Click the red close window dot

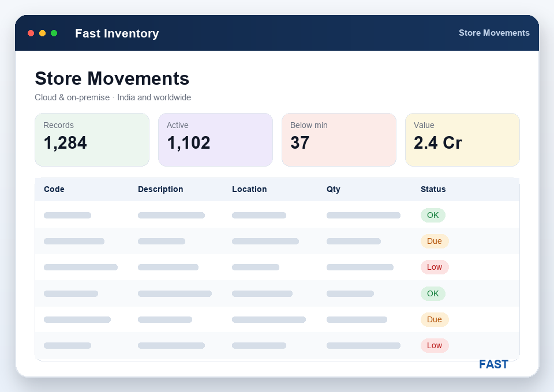[x=31, y=33]
